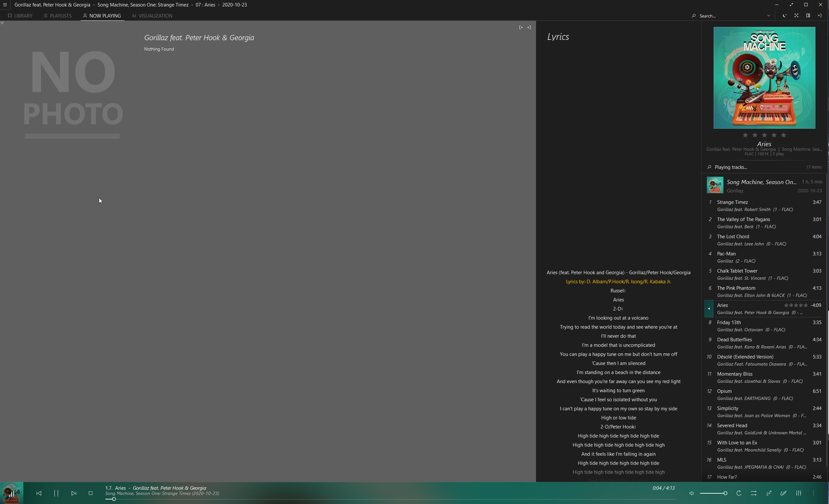
Task: Open the search options dropdown arrow
Action: pyautogui.click(x=768, y=16)
